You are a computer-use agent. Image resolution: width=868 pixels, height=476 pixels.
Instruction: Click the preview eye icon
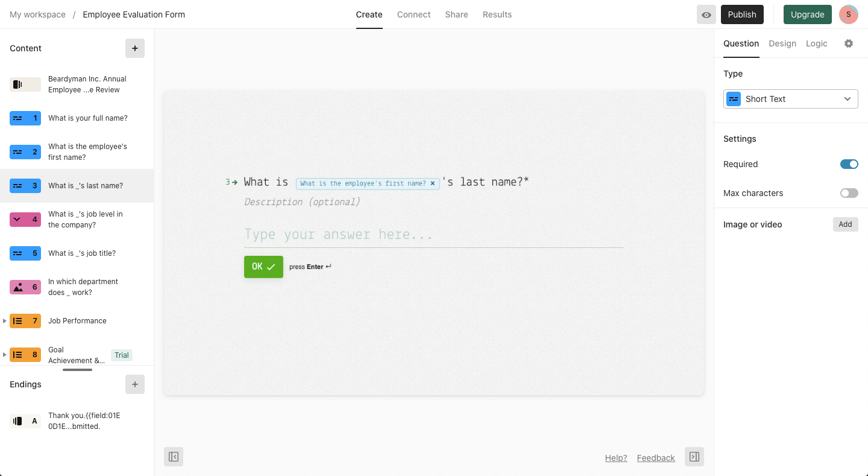(706, 14)
